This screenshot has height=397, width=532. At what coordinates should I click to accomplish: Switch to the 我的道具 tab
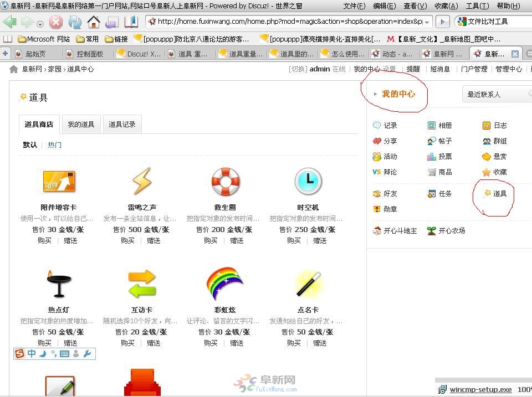click(81, 125)
